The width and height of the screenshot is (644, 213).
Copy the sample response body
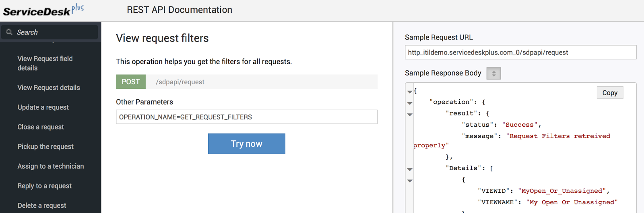point(610,93)
